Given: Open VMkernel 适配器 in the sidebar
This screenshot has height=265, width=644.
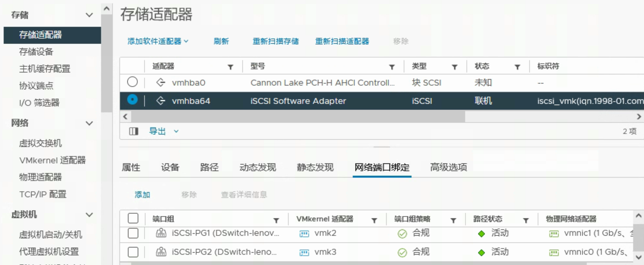Looking at the screenshot, I should pyautogui.click(x=52, y=160).
